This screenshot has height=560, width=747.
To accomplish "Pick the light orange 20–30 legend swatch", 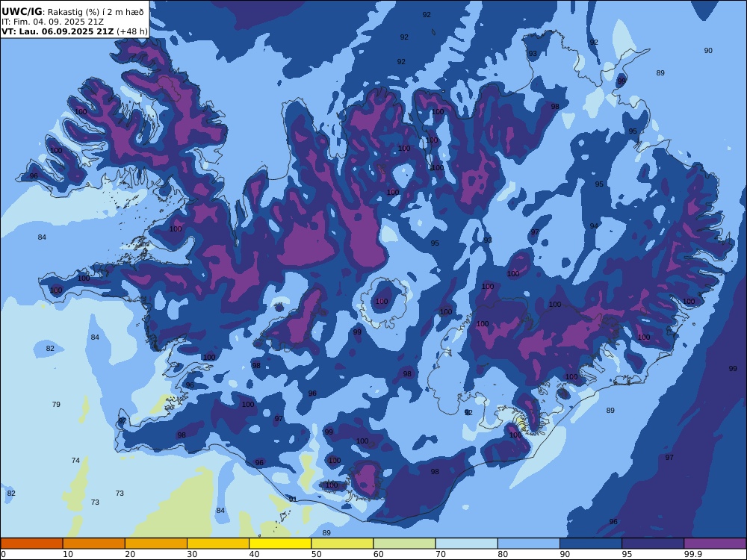I will tap(156, 544).
